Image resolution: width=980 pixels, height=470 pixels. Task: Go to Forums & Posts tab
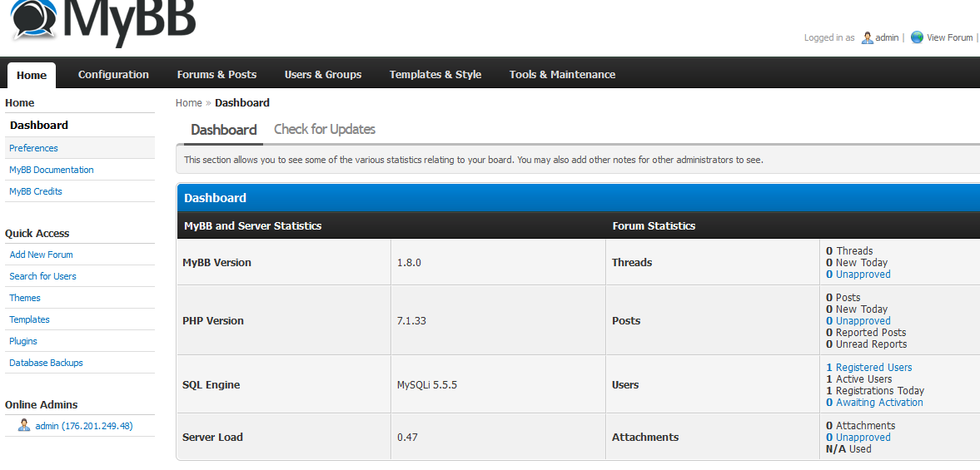click(x=216, y=74)
